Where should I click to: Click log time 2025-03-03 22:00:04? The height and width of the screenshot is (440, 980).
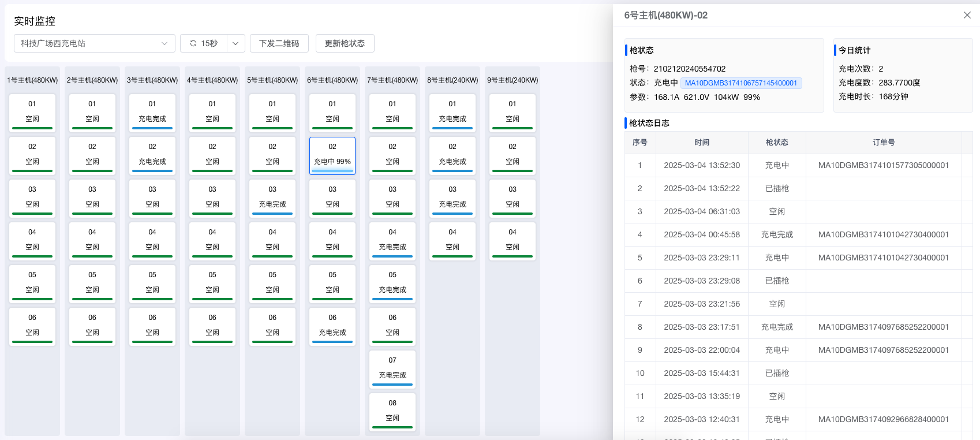(702, 350)
